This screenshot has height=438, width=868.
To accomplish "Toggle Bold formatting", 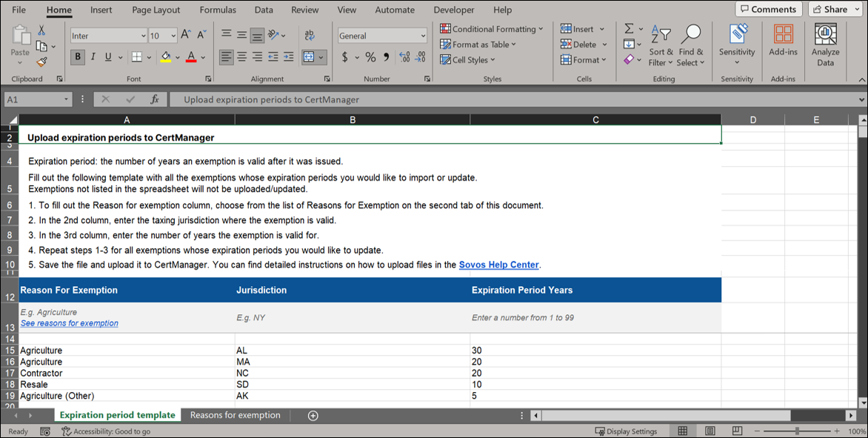I will 78,57.
